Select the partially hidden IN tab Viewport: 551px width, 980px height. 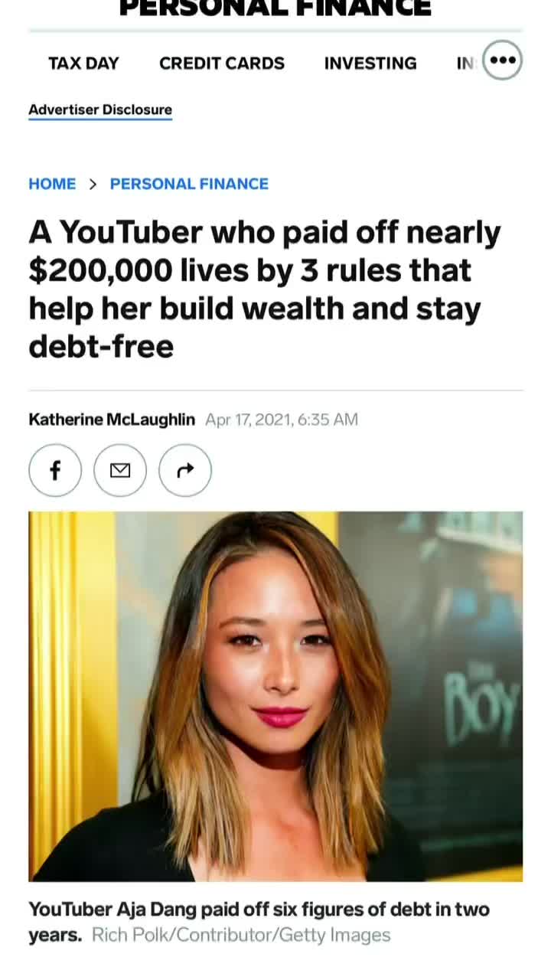pyautogui.click(x=465, y=64)
